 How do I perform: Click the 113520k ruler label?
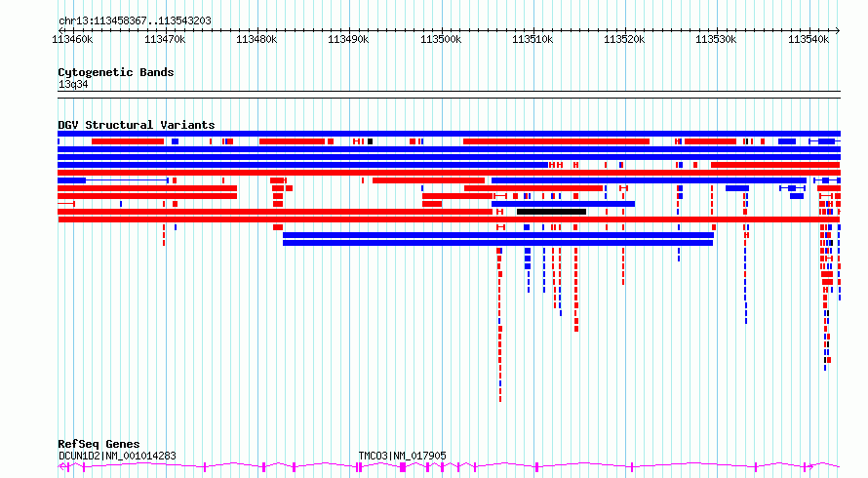(624, 39)
